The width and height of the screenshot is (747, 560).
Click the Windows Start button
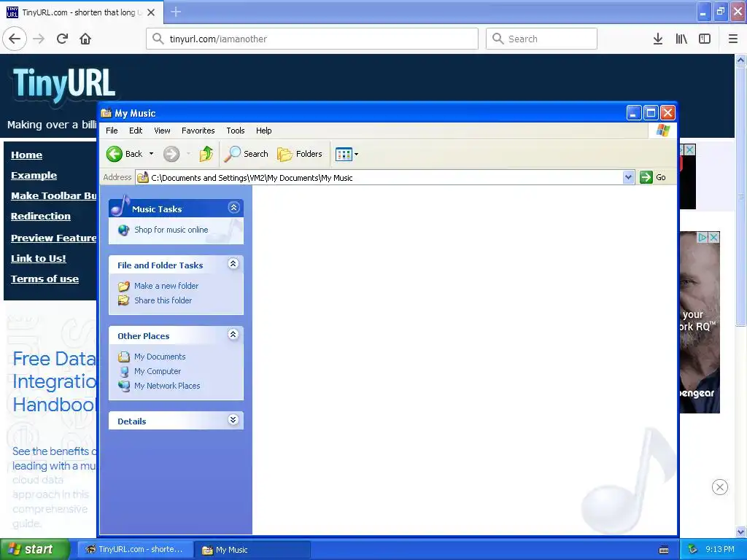coord(35,550)
